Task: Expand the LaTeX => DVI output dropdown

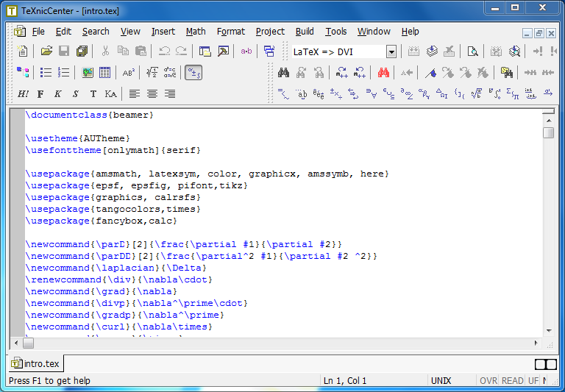Action: pyautogui.click(x=391, y=51)
